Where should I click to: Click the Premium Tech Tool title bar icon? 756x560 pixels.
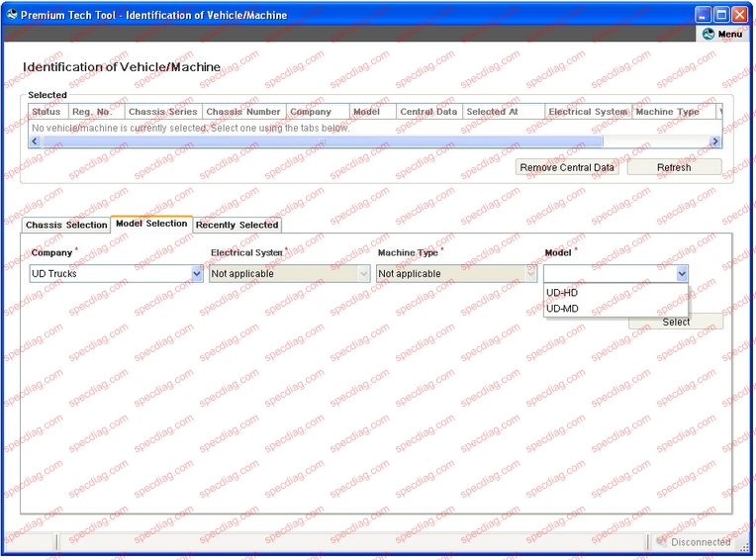point(11,15)
